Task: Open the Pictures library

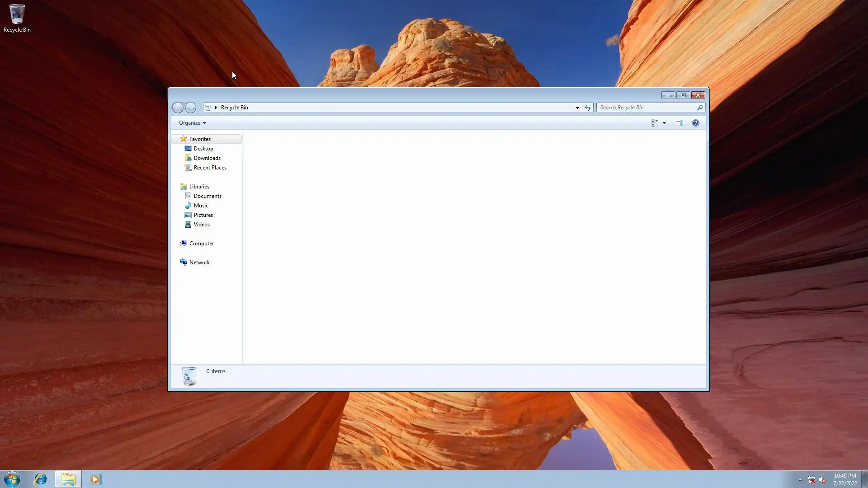Action: tap(203, 215)
